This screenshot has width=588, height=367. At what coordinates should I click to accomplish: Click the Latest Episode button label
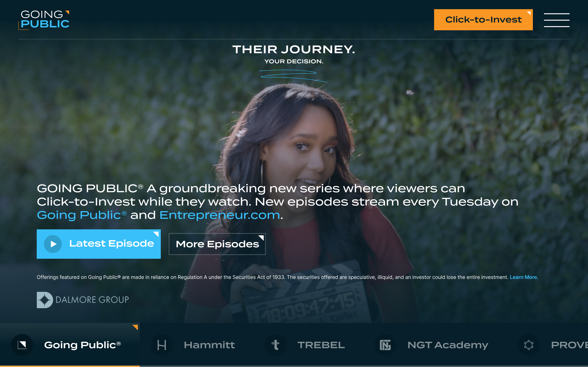(x=112, y=243)
